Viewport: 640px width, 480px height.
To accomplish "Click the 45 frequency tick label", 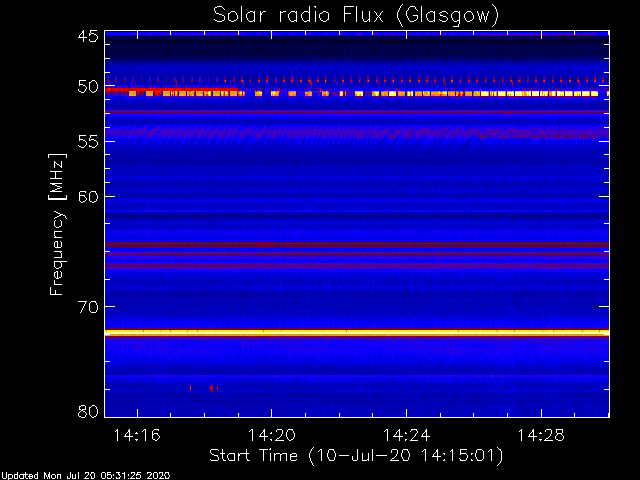I will (89, 36).
